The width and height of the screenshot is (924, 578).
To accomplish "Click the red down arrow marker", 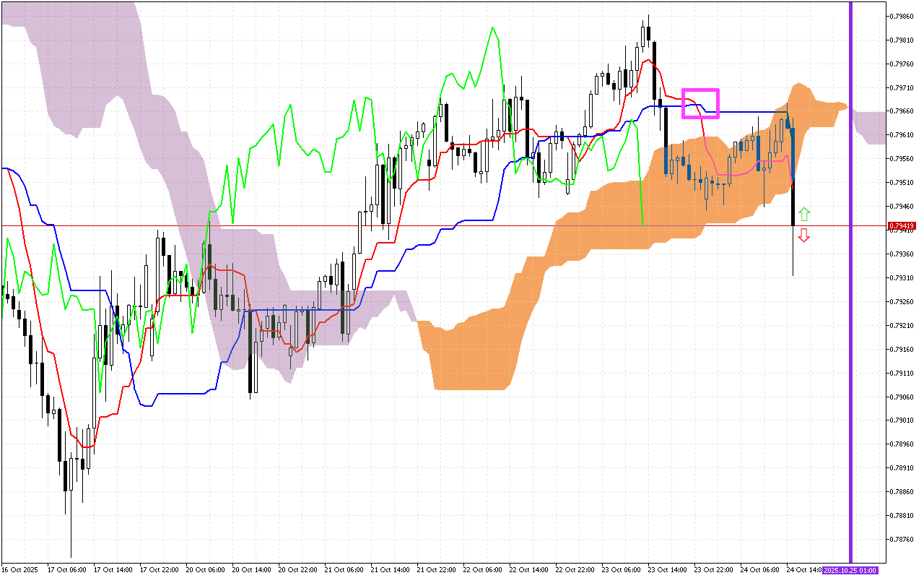I will point(804,235).
